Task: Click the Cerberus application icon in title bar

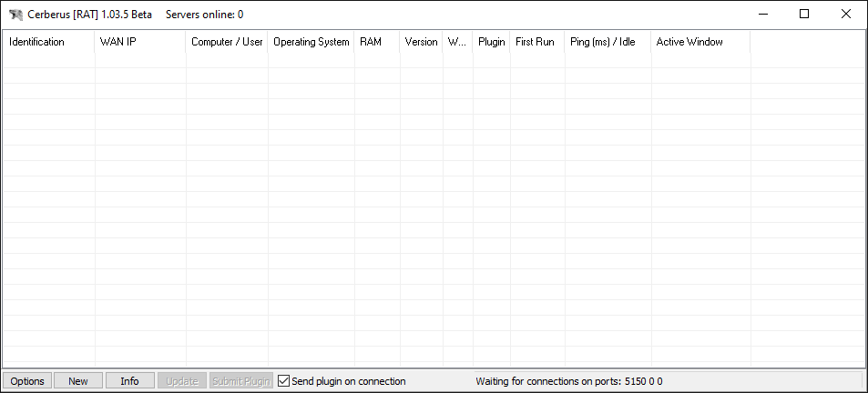Action: (x=15, y=15)
